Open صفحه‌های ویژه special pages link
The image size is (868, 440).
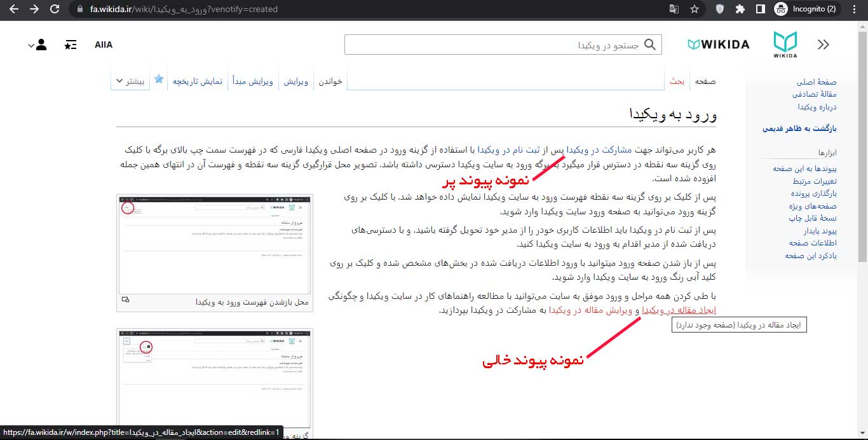pos(813,206)
